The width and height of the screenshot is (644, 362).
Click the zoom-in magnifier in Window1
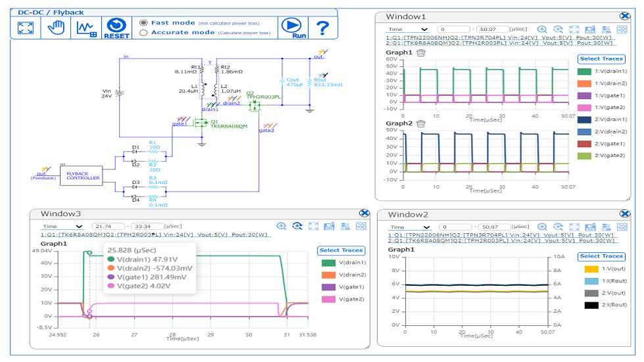click(x=542, y=30)
